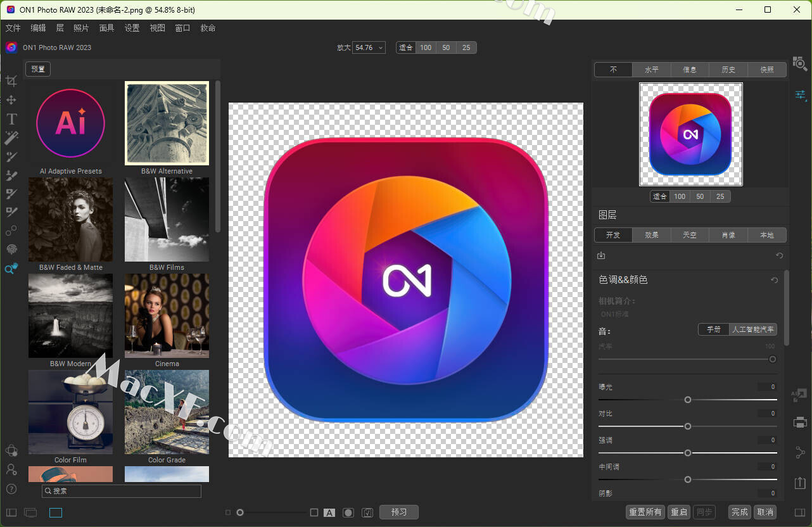The width and height of the screenshot is (812, 527).
Task: Click the 预习 preview button
Action: pyautogui.click(x=399, y=512)
